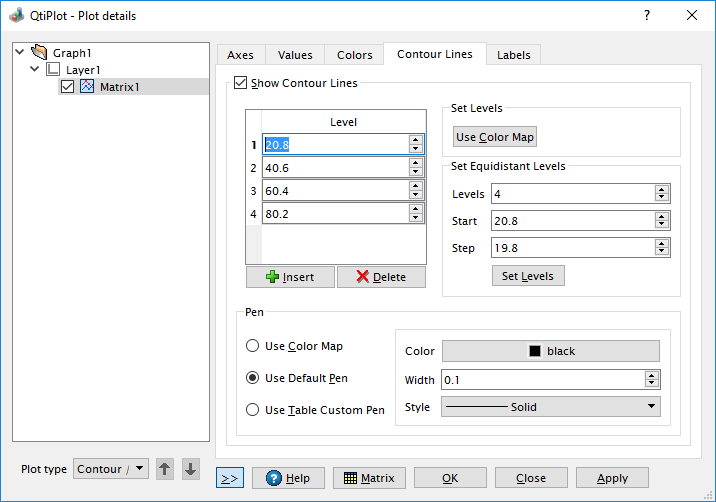Click the Set Levels button
Image resolution: width=716 pixels, height=502 pixels.
pos(528,276)
